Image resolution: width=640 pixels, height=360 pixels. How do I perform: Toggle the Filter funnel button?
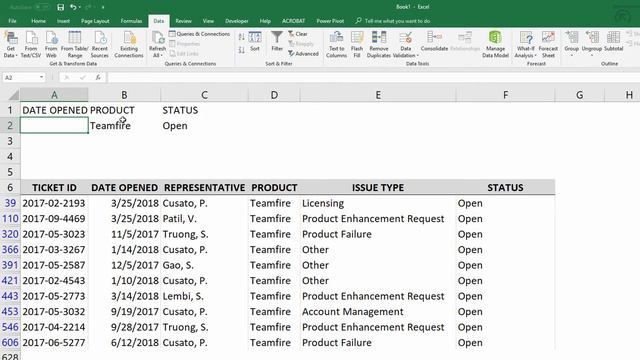click(x=277, y=42)
